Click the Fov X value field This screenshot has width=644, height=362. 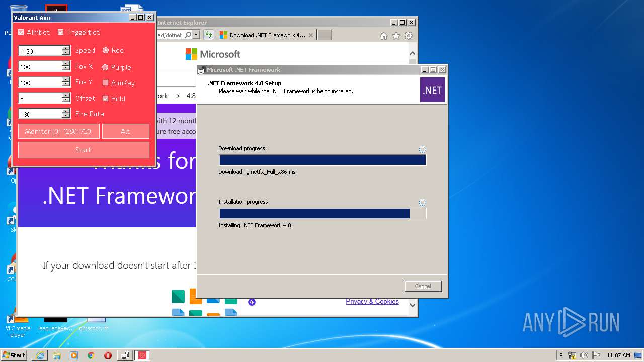tap(40, 66)
